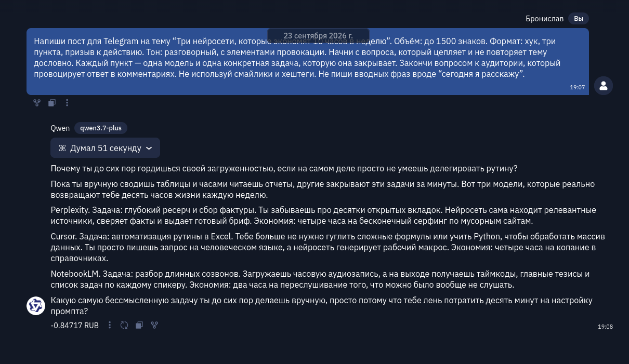Click the paragraph starting with 'Perplexity. Задача'
The image size is (629, 364).
323,215
